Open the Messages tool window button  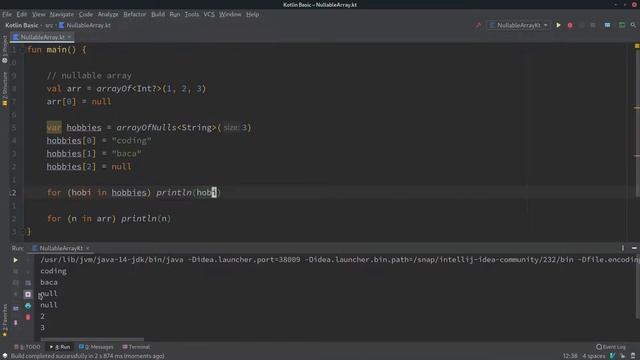[x=96, y=347]
